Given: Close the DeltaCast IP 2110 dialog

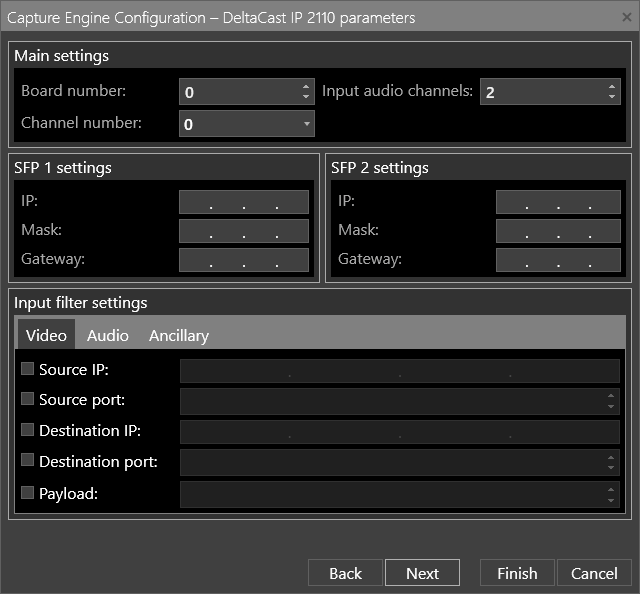Looking at the screenshot, I should coord(627,17).
